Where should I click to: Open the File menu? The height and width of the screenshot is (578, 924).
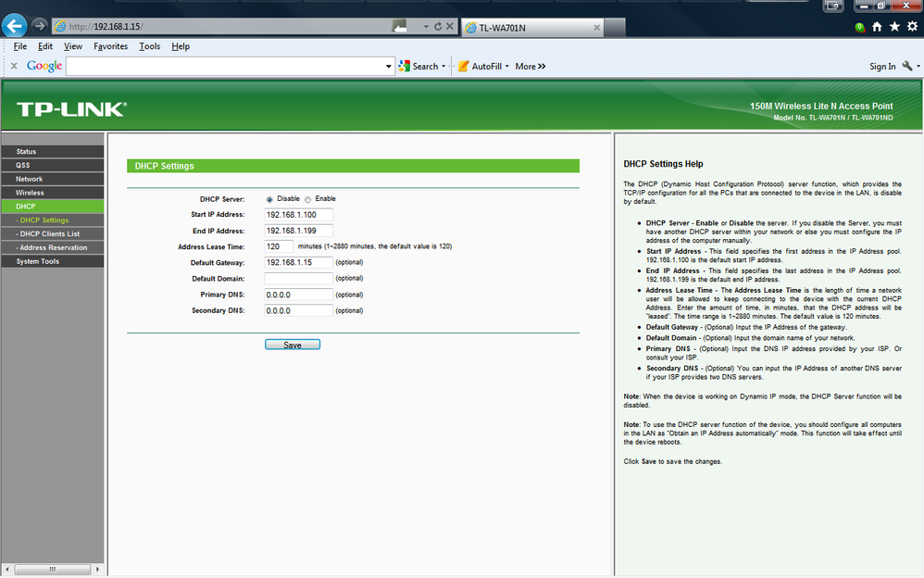tap(20, 46)
